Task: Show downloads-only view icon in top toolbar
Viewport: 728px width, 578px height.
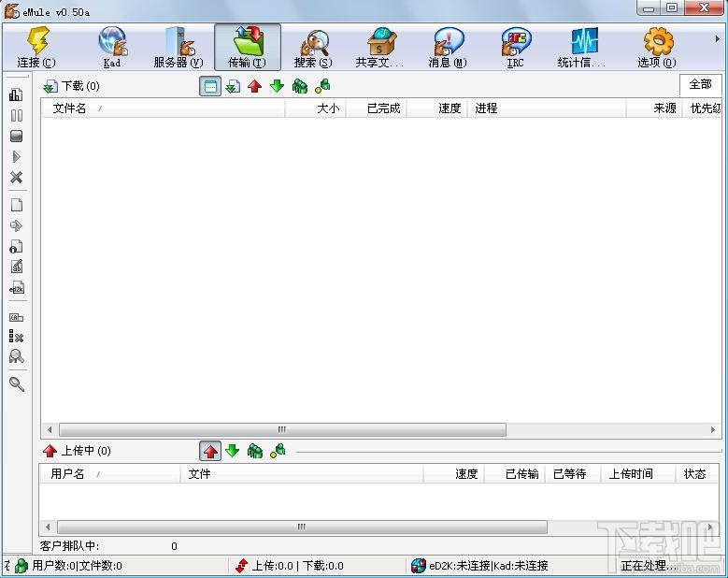Action: click(233, 86)
